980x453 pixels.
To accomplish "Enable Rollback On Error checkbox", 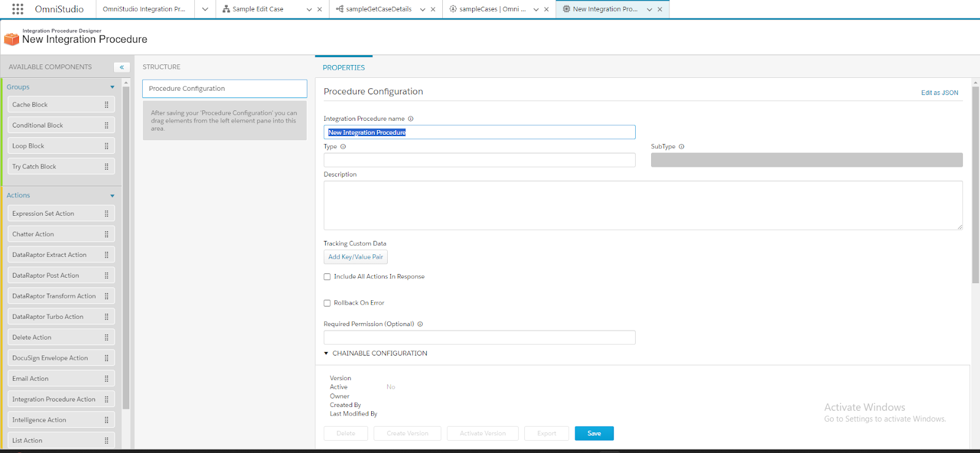I will (x=327, y=303).
